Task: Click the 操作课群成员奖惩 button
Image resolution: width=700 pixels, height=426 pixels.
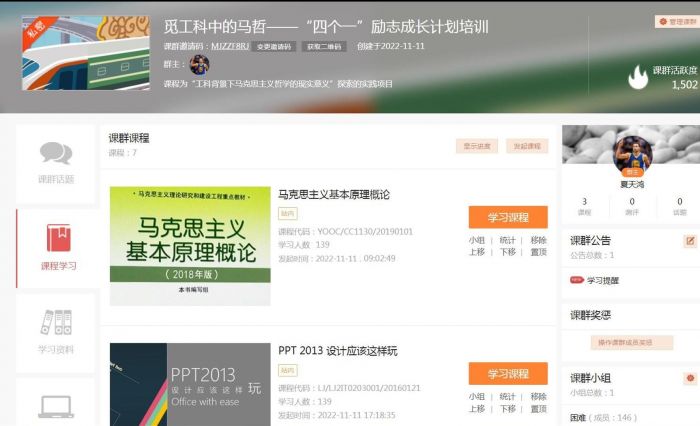Action: pyautogui.click(x=625, y=342)
